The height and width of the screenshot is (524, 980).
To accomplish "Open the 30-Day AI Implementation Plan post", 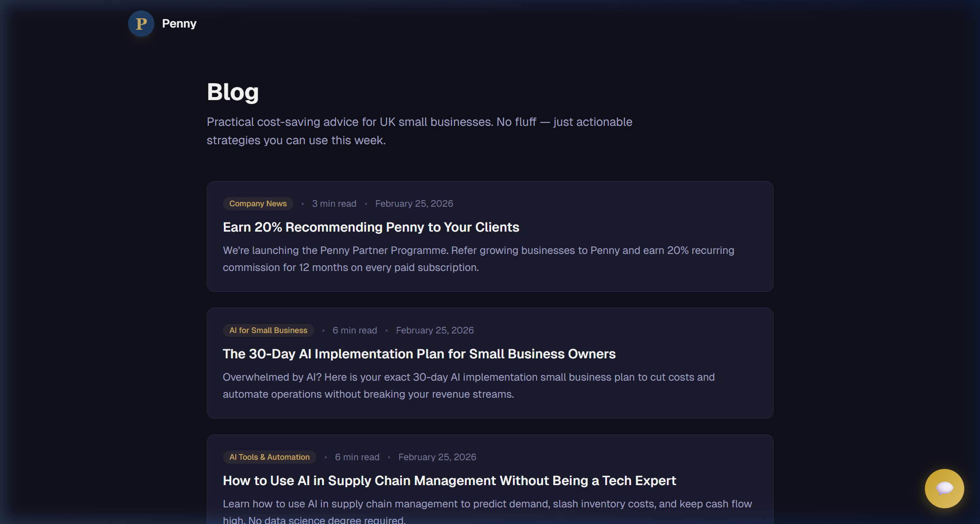I will click(x=419, y=354).
